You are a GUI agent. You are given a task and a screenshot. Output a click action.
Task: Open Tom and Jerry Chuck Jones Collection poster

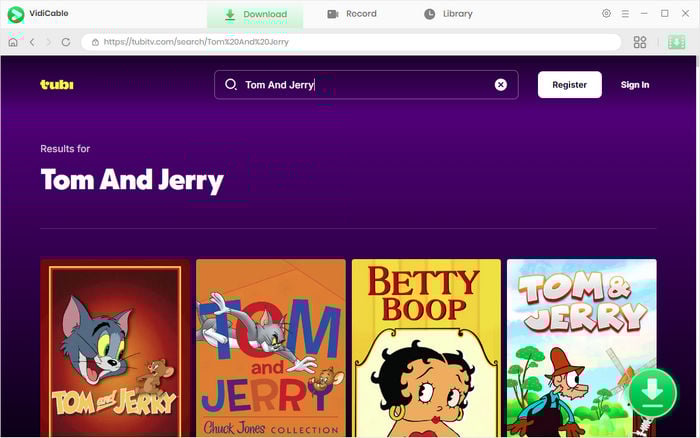coord(271,348)
